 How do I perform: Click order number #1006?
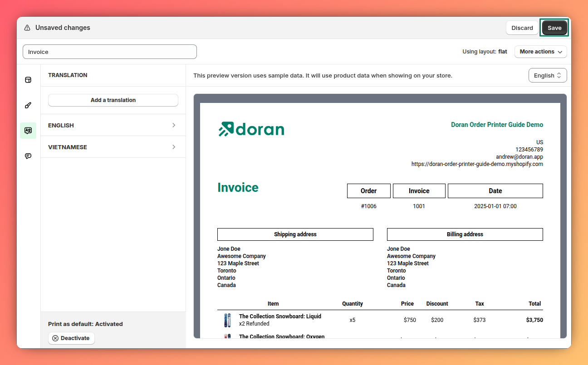pyautogui.click(x=369, y=206)
